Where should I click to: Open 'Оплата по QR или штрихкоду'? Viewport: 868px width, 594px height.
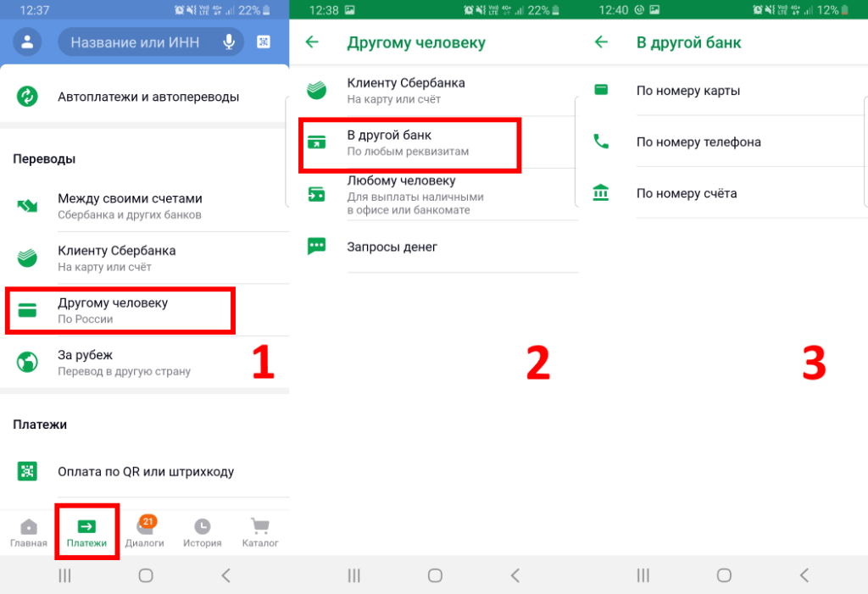click(144, 471)
